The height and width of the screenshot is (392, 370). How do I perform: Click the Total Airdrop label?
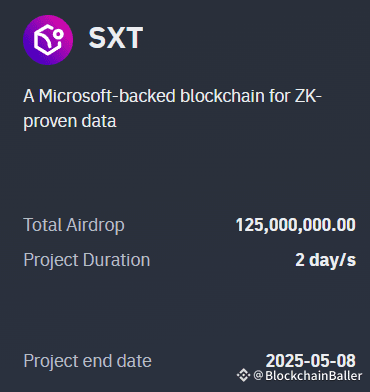[x=74, y=225]
